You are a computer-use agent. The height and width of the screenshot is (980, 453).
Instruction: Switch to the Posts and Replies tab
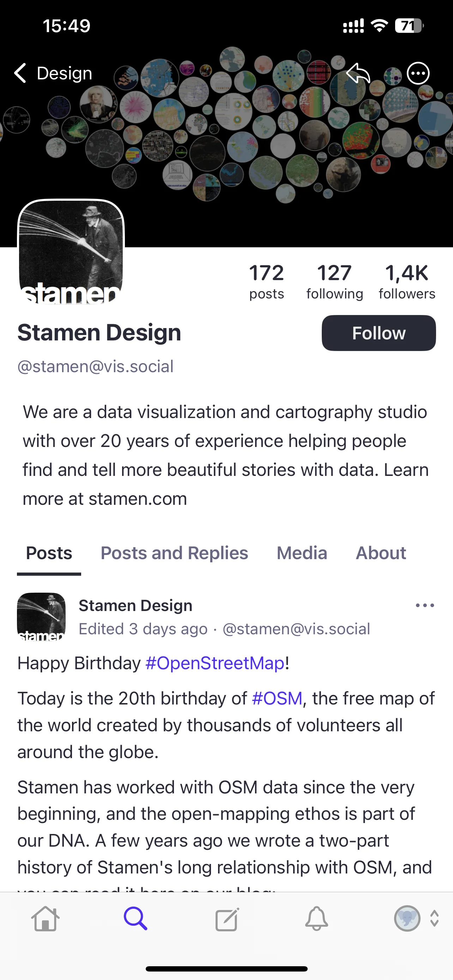(x=174, y=553)
